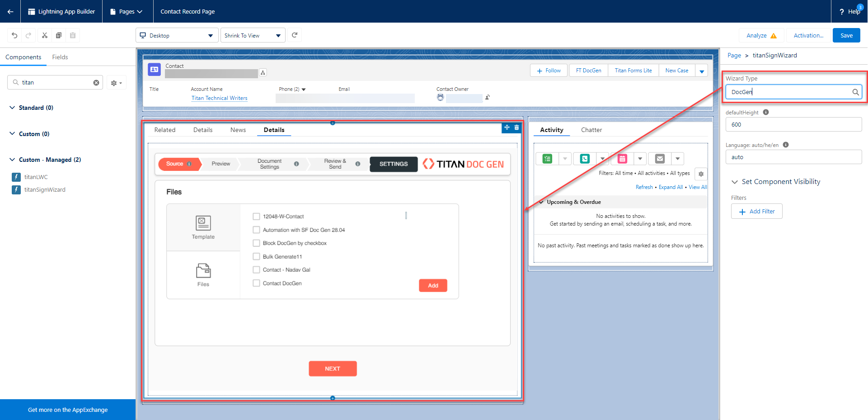Click the Save button
This screenshot has width=868, height=420.
click(846, 35)
